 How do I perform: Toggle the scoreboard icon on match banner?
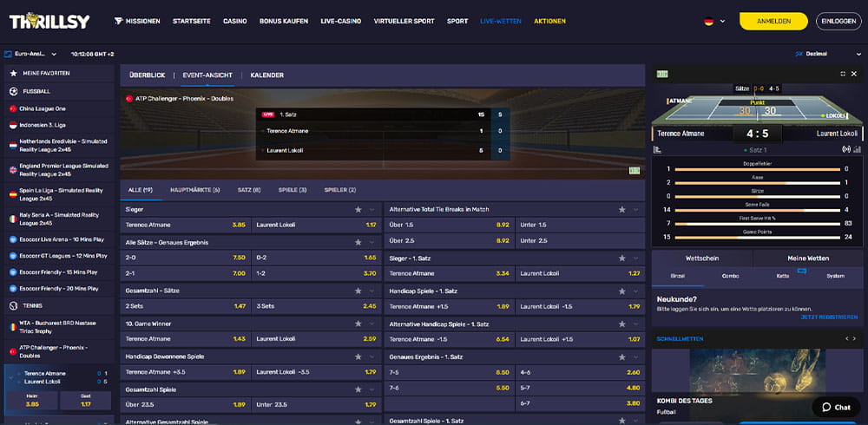click(635, 171)
